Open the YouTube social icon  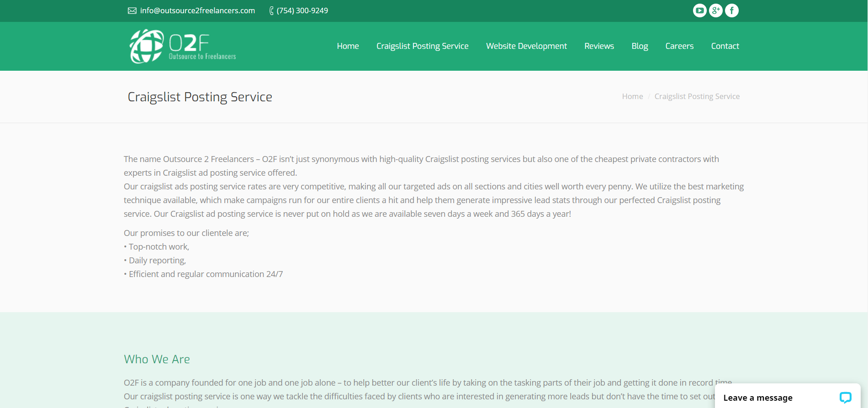click(x=699, y=10)
